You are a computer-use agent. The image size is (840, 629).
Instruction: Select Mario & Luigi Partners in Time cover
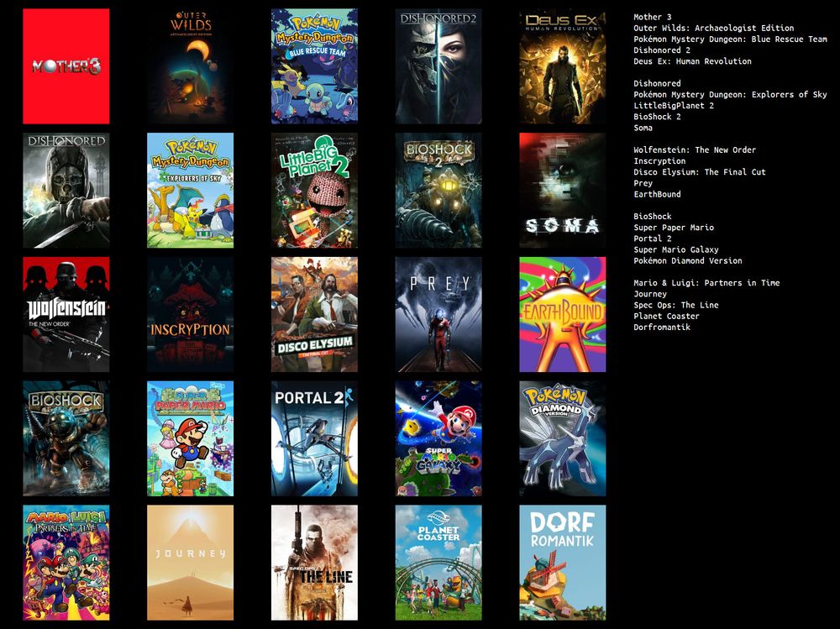[x=66, y=563]
